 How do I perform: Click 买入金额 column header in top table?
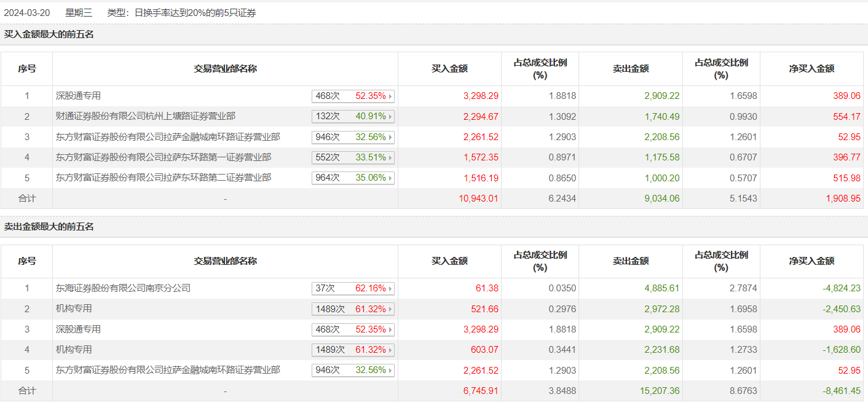pyautogui.click(x=449, y=69)
